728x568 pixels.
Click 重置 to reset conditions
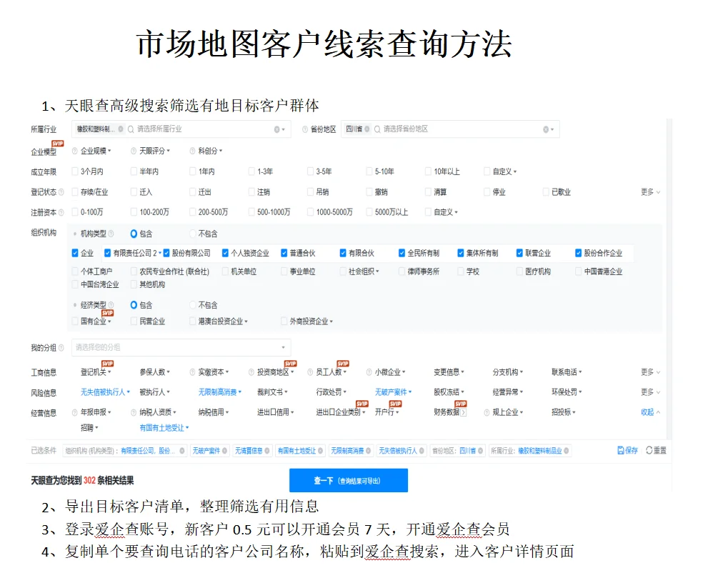[x=656, y=450]
